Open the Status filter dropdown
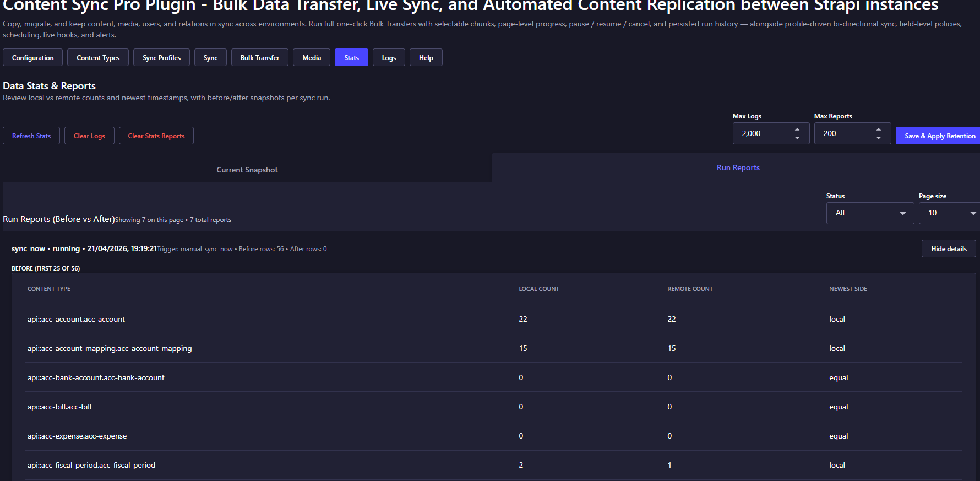The image size is (980, 481). 870,213
